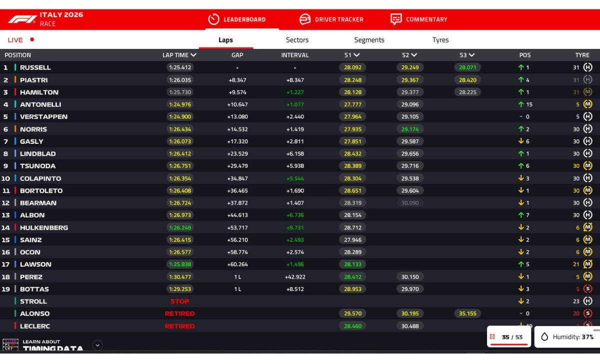The image size is (600, 364).
Task: Select driver BEARMAN in the leaderboard
Action: coord(38,203)
